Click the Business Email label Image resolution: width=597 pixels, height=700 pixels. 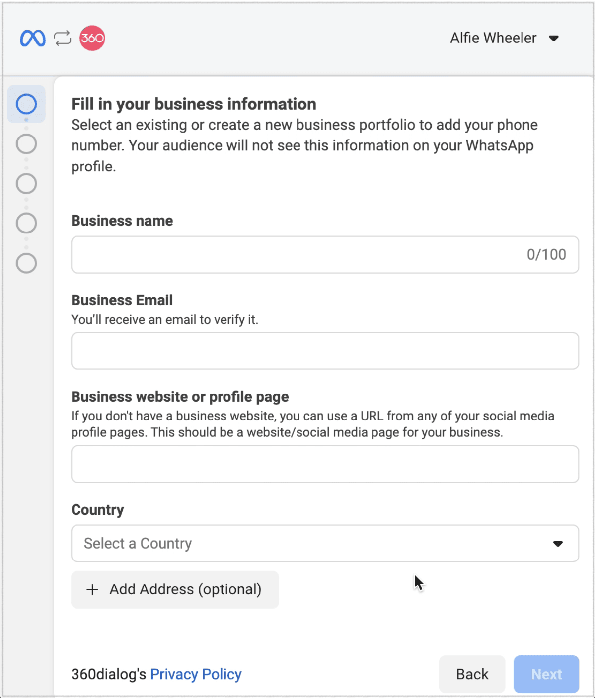click(122, 300)
